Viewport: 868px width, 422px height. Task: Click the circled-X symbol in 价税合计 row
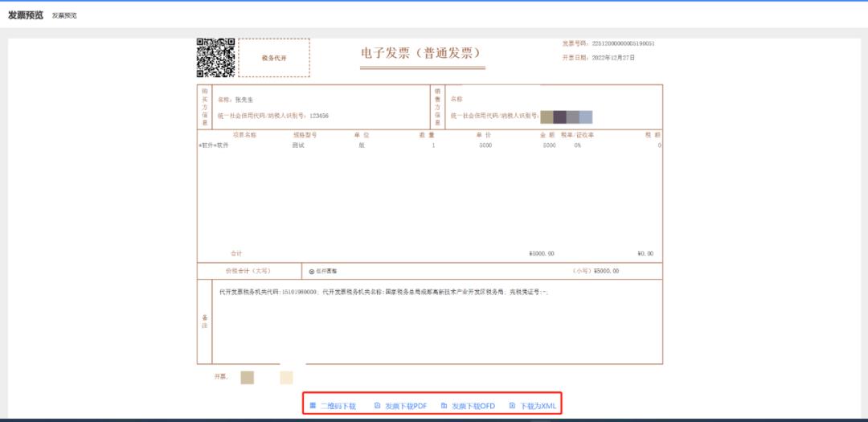(311, 272)
